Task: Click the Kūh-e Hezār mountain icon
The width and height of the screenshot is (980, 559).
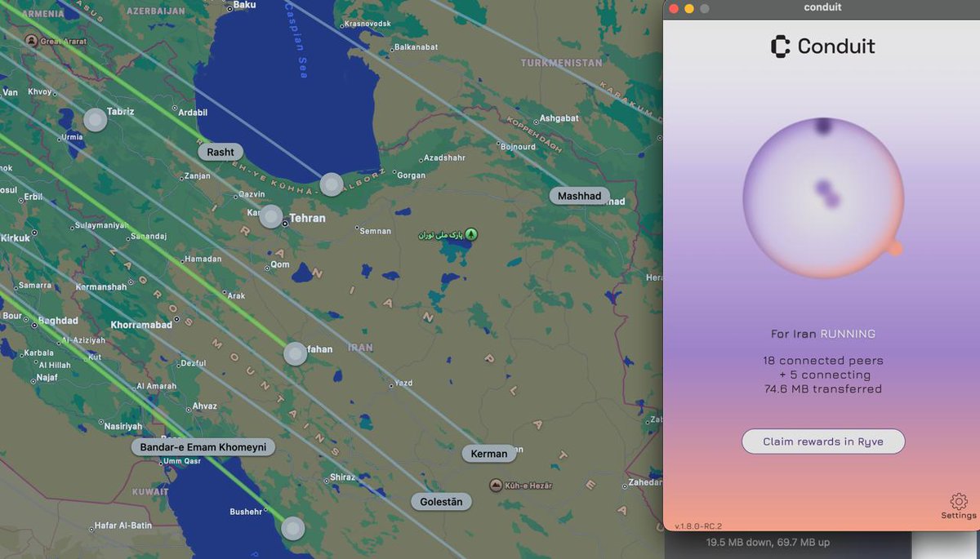Action: coord(496,486)
